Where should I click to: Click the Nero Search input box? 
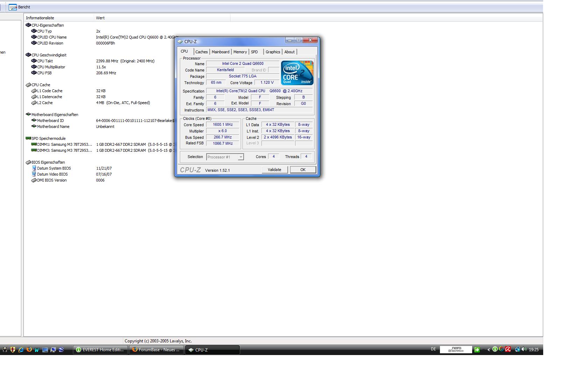456,349
